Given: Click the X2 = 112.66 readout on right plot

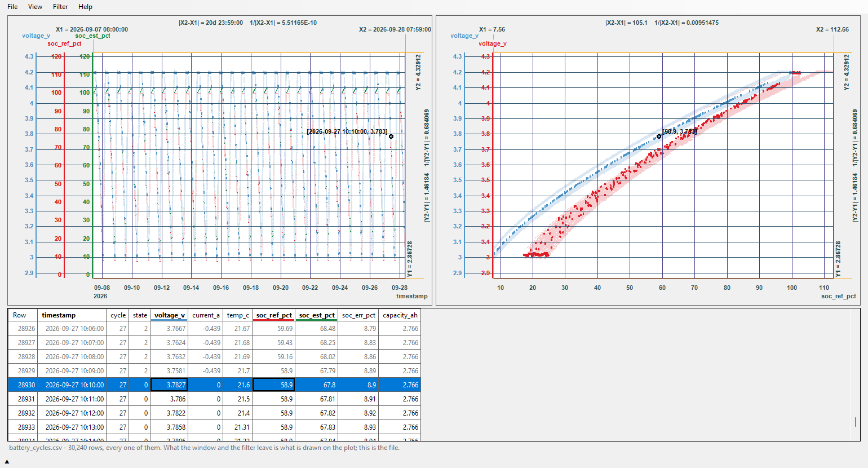Looking at the screenshot, I should pyautogui.click(x=832, y=29).
